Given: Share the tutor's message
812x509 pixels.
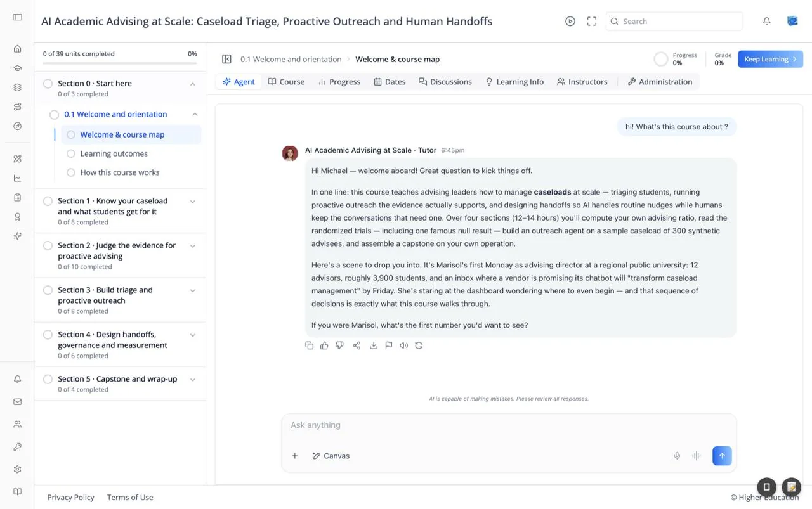Looking at the screenshot, I should point(357,345).
